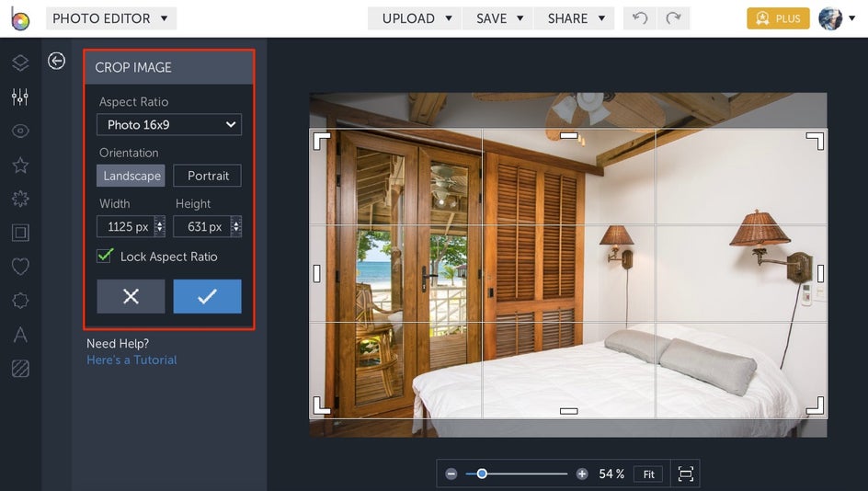Viewport: 868px width, 491px height.
Task: Open the Overlays shape sidebar icon
Action: [x=20, y=301]
